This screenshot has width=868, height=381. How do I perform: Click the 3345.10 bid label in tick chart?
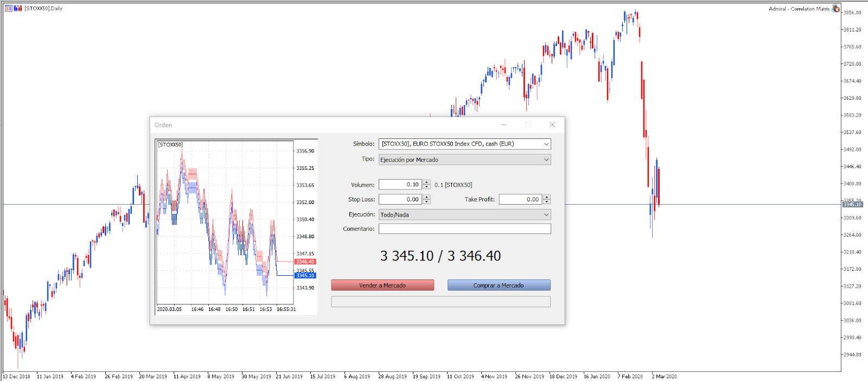[x=305, y=275]
